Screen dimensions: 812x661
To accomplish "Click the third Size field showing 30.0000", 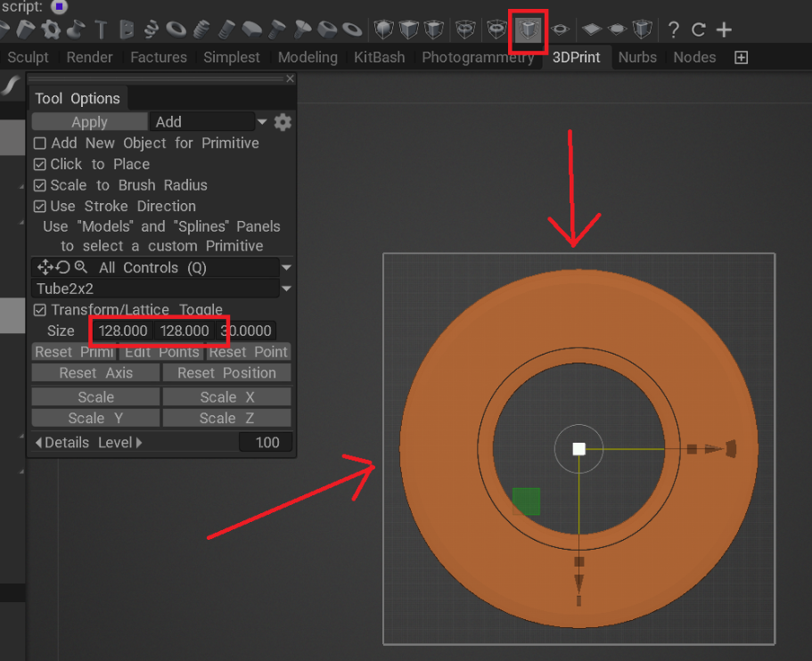I will tap(247, 331).
